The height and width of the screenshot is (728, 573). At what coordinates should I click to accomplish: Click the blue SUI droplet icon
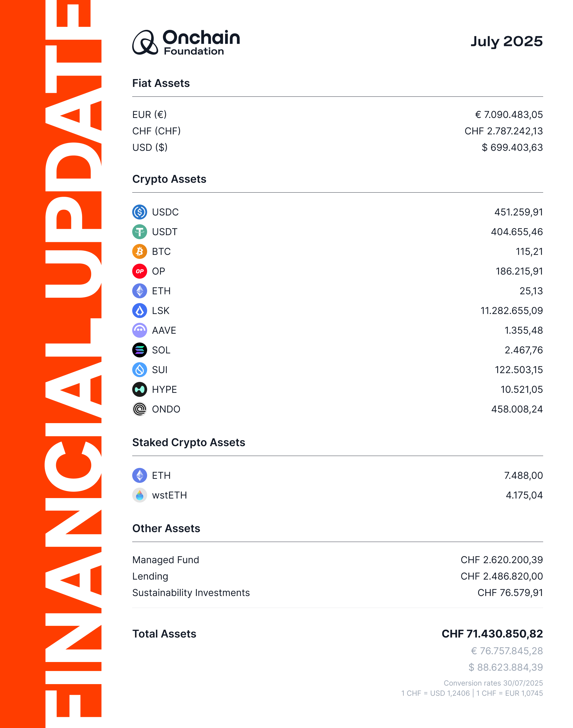click(x=140, y=370)
